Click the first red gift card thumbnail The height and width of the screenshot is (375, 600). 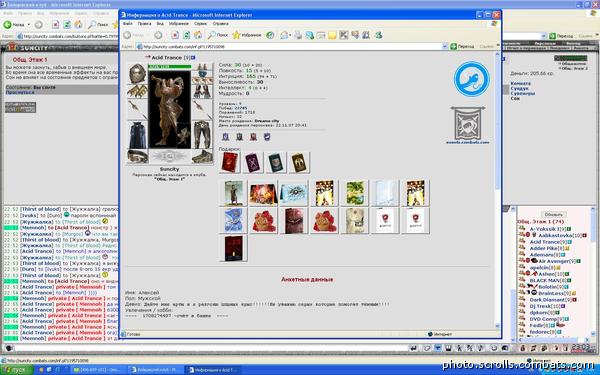coord(230,162)
